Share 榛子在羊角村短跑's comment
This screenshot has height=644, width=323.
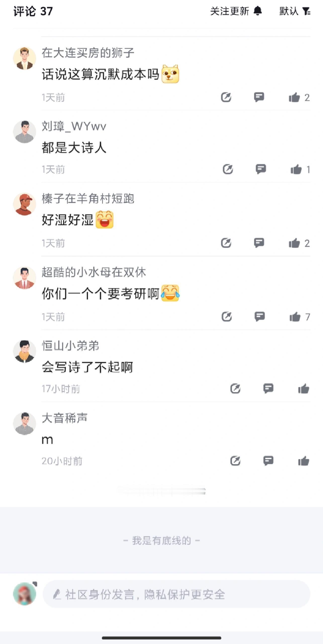coord(226,243)
